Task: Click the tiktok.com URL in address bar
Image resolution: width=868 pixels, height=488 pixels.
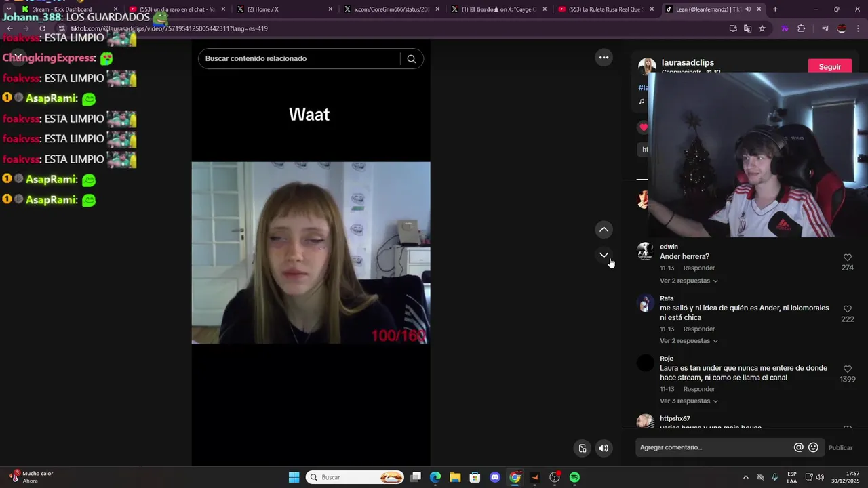Action: tap(169, 28)
